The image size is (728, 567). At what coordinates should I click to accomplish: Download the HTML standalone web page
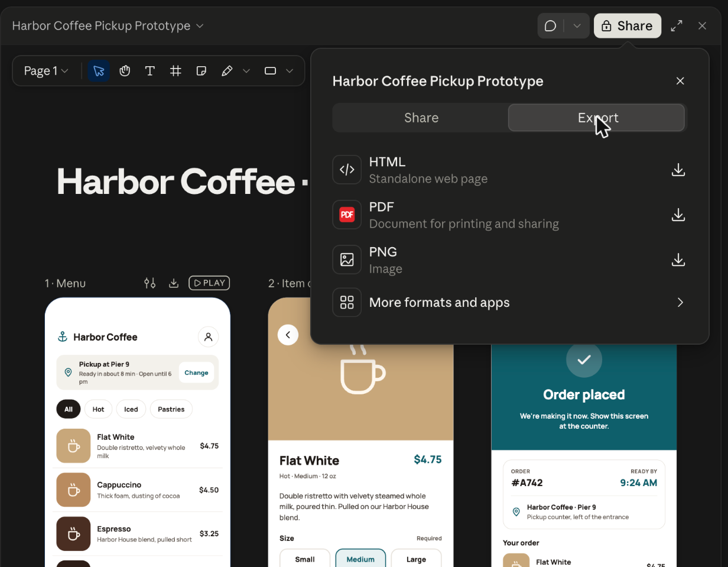pos(678,170)
